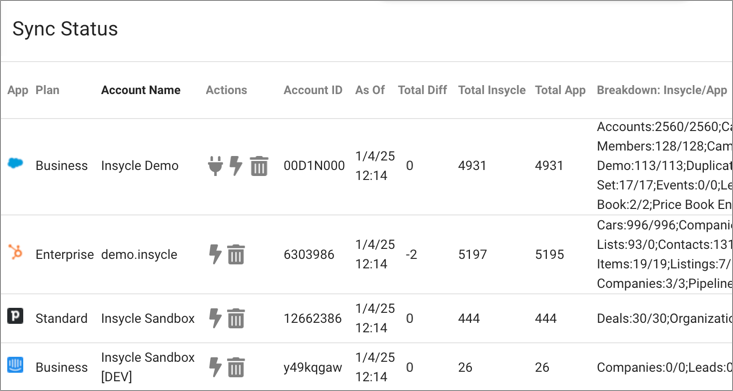
Task: Select the Insycle Sandbox name in Standard row
Action: [x=148, y=319]
